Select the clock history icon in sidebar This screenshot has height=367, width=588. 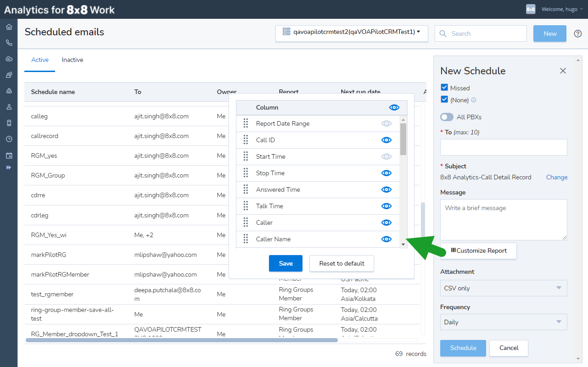tap(8, 139)
